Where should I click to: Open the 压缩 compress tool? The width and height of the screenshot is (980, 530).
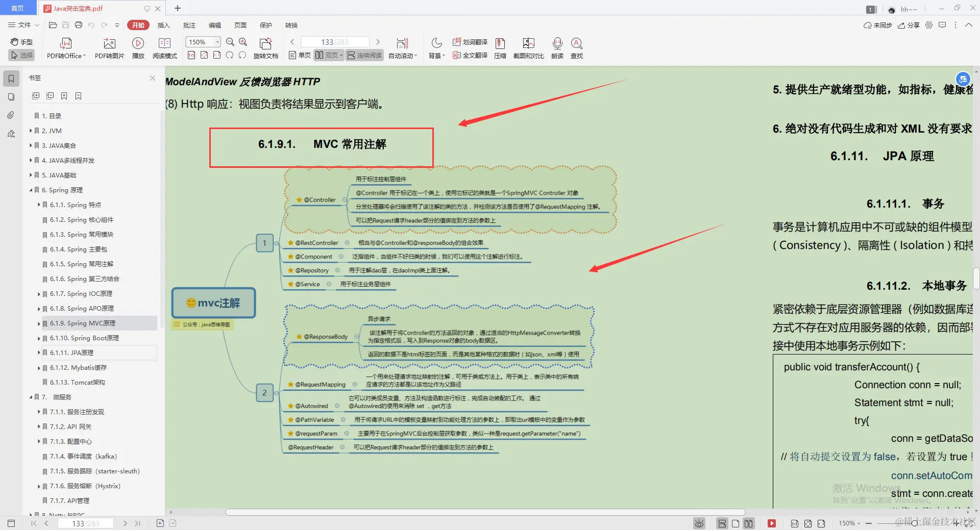pyautogui.click(x=499, y=47)
